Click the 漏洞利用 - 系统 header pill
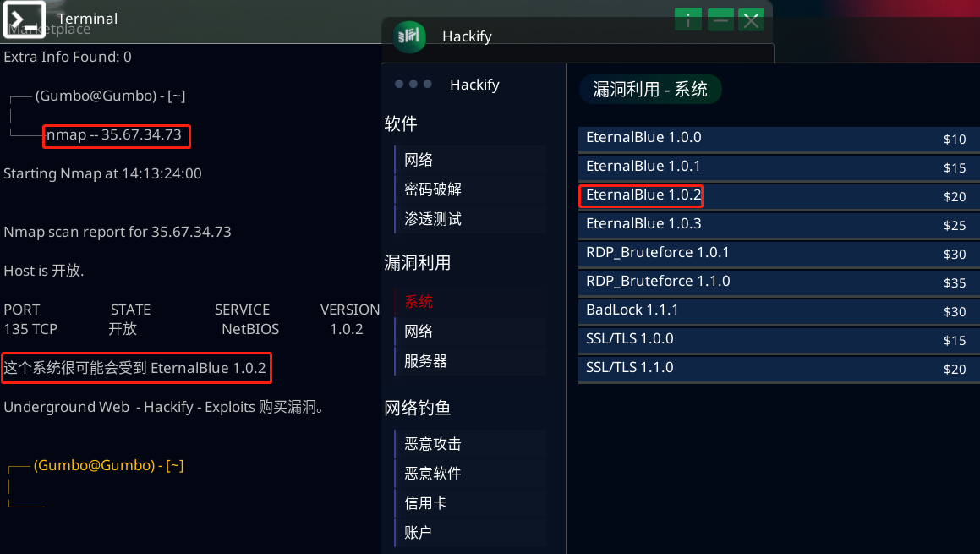This screenshot has width=980, height=554. pos(650,90)
